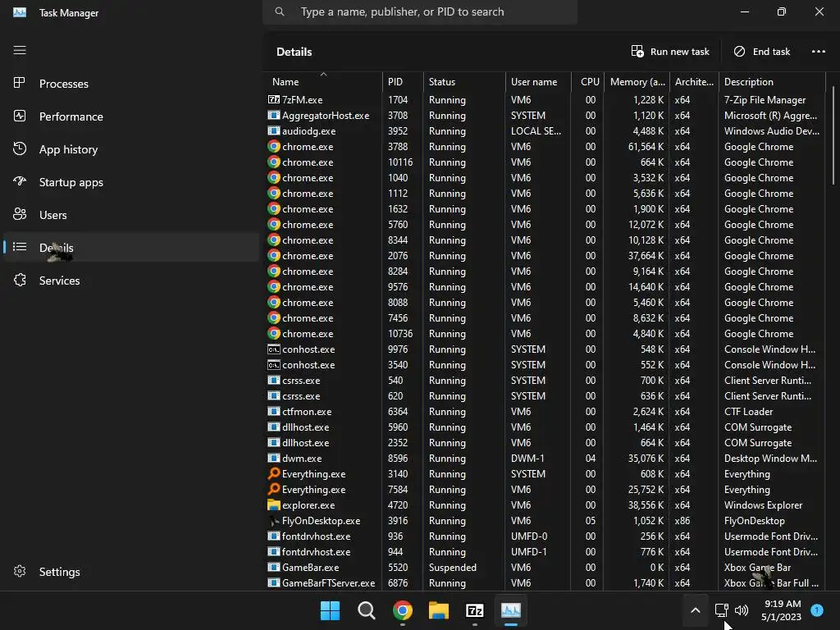840x630 pixels.
Task: Open the clock showing 9:19 AM
Action: coord(782,610)
